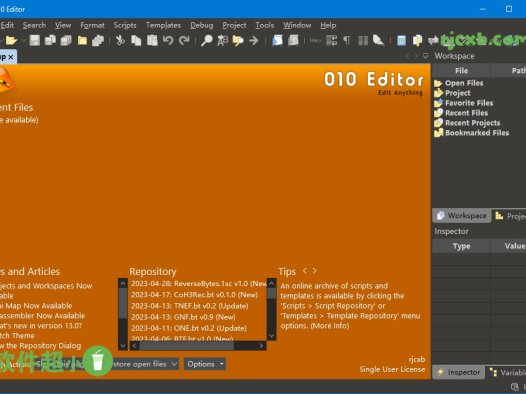
Task: Click the Replace A-to-B icon
Action: 222,40
